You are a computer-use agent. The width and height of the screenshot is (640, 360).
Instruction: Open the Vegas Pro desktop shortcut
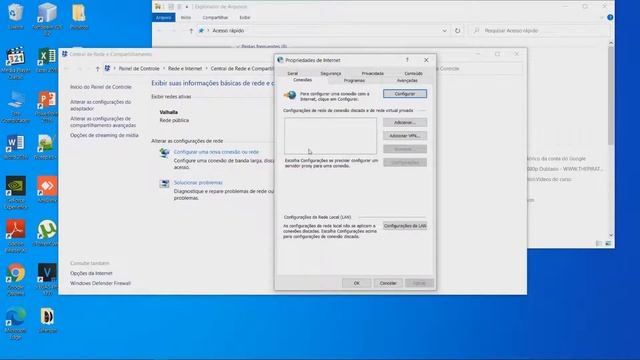47,280
